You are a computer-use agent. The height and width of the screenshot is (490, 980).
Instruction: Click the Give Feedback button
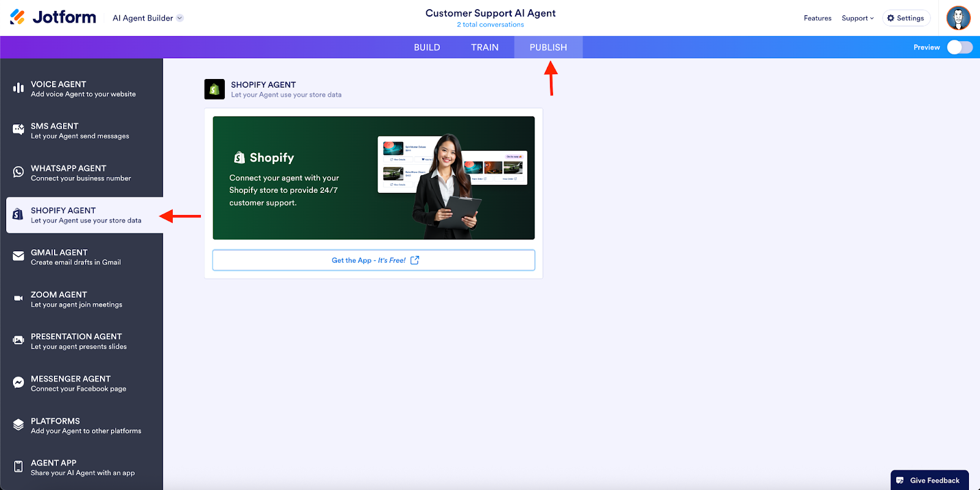tap(929, 480)
